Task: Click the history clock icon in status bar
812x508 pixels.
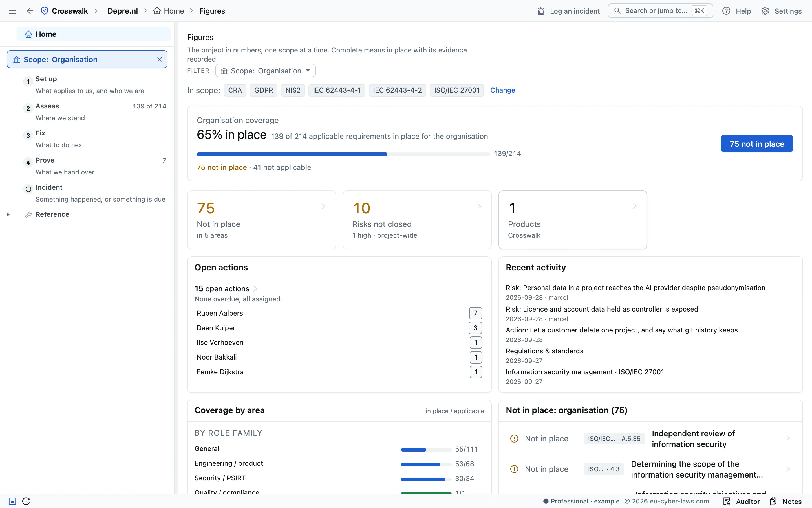Action: point(26,501)
